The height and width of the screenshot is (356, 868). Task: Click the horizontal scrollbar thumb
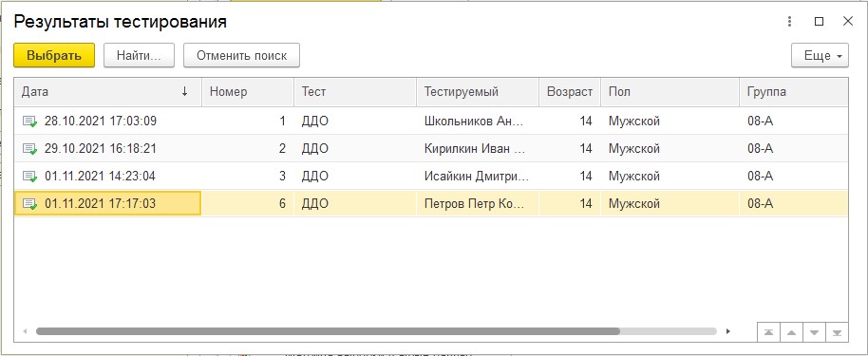point(328,331)
